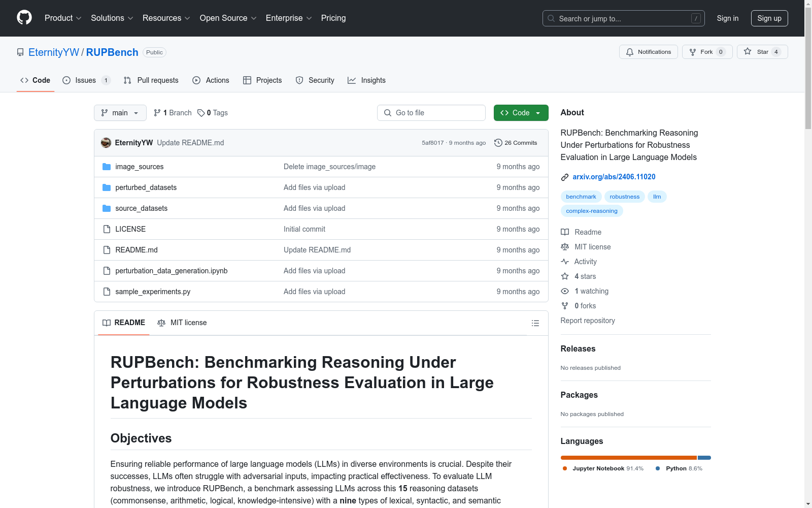Open the llm topic tag
The image size is (812, 508).
click(657, 197)
